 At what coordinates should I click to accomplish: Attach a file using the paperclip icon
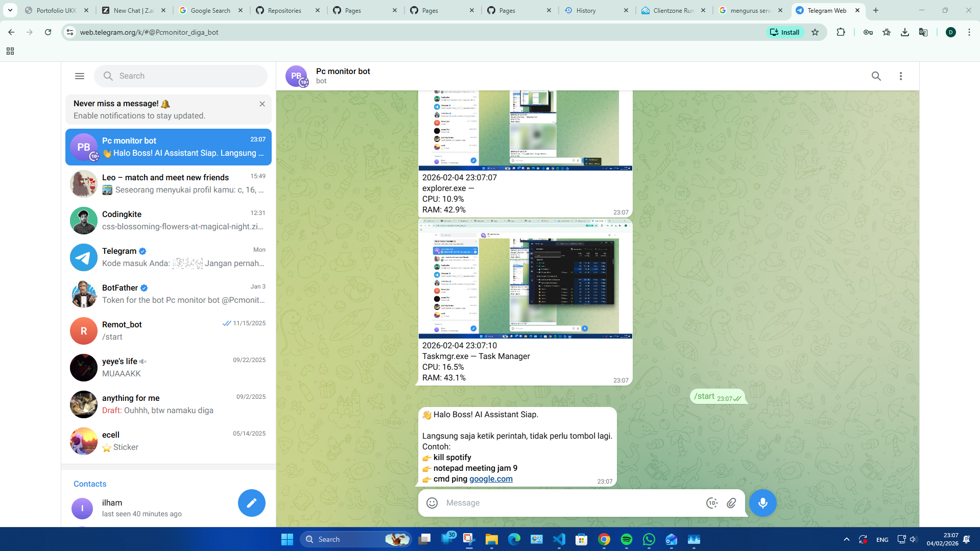[x=731, y=503]
